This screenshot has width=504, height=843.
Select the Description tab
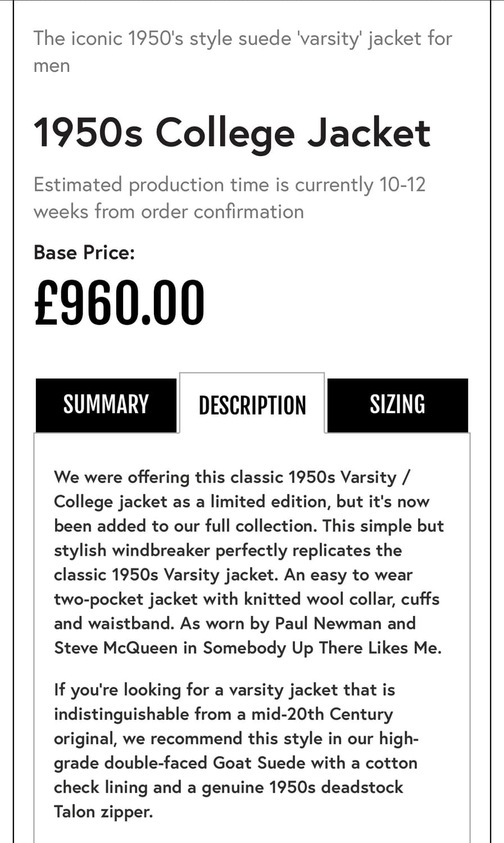[252, 405]
